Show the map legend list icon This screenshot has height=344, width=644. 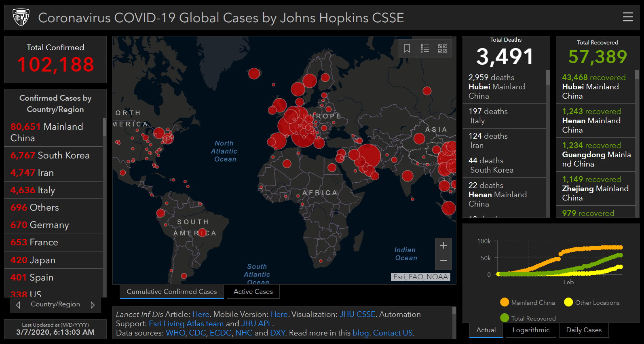click(x=425, y=49)
